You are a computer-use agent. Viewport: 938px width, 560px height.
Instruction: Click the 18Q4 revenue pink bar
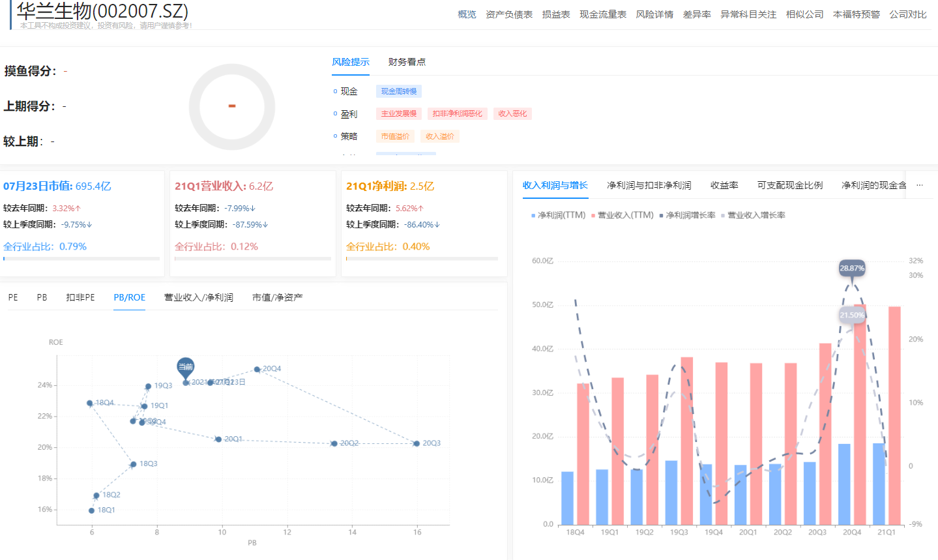[x=583, y=454]
